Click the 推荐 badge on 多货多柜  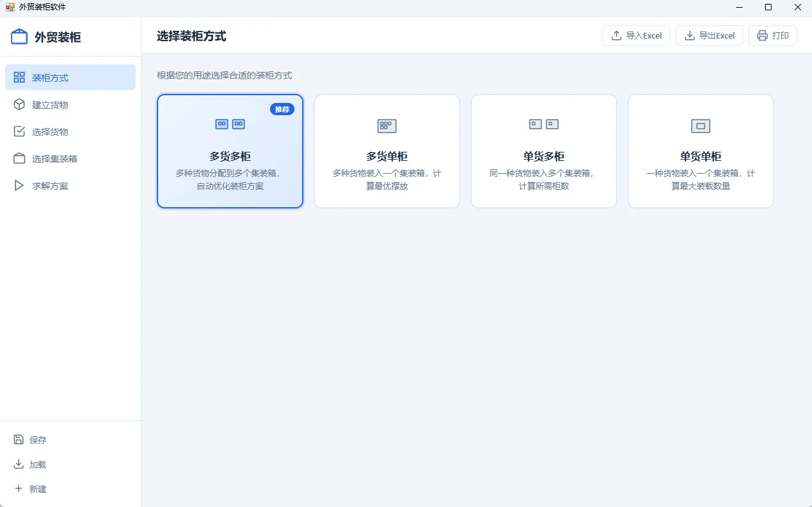coord(282,109)
